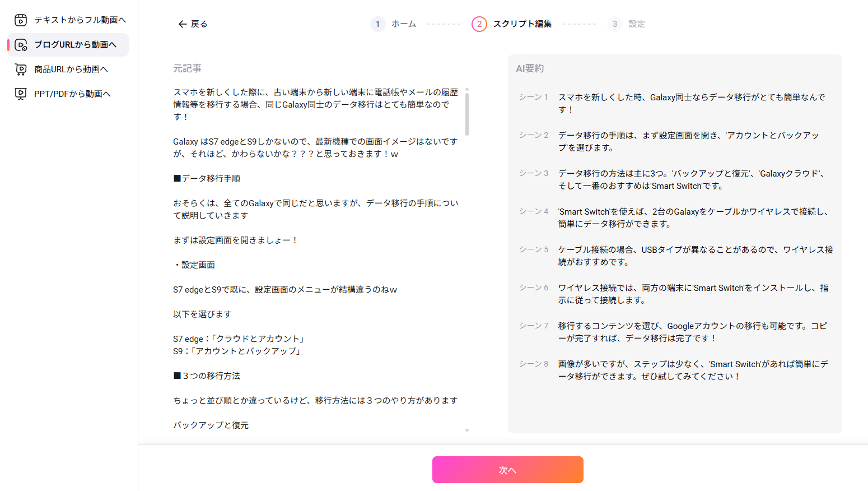This screenshot has width=868, height=491.
Task: Click the original article scrollbar thumb
Action: coord(466,114)
